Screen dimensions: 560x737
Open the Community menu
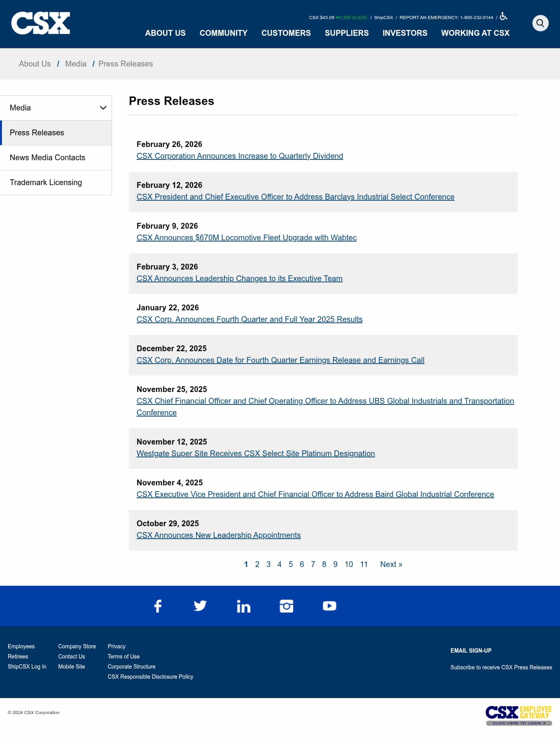pos(224,33)
